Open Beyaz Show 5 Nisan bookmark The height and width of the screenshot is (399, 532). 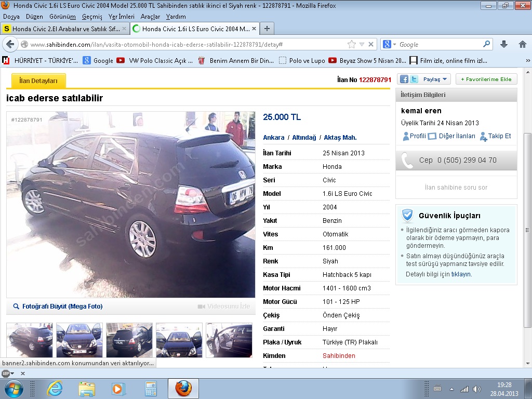point(367,61)
